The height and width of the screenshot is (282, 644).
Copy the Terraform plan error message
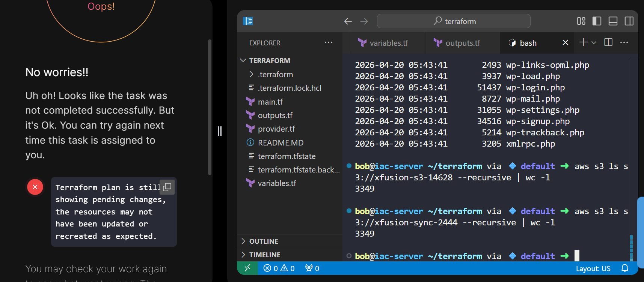coord(167,187)
